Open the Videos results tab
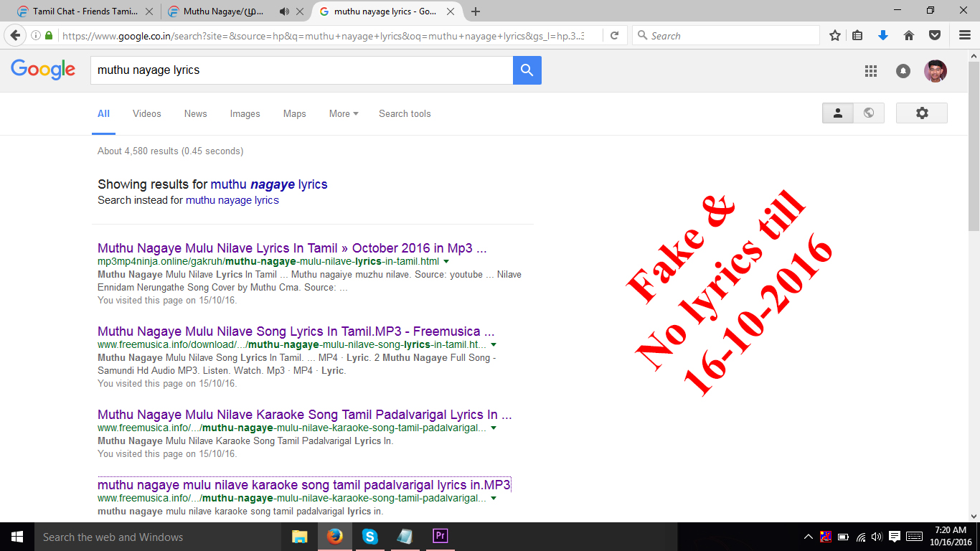980x551 pixels. click(147, 113)
